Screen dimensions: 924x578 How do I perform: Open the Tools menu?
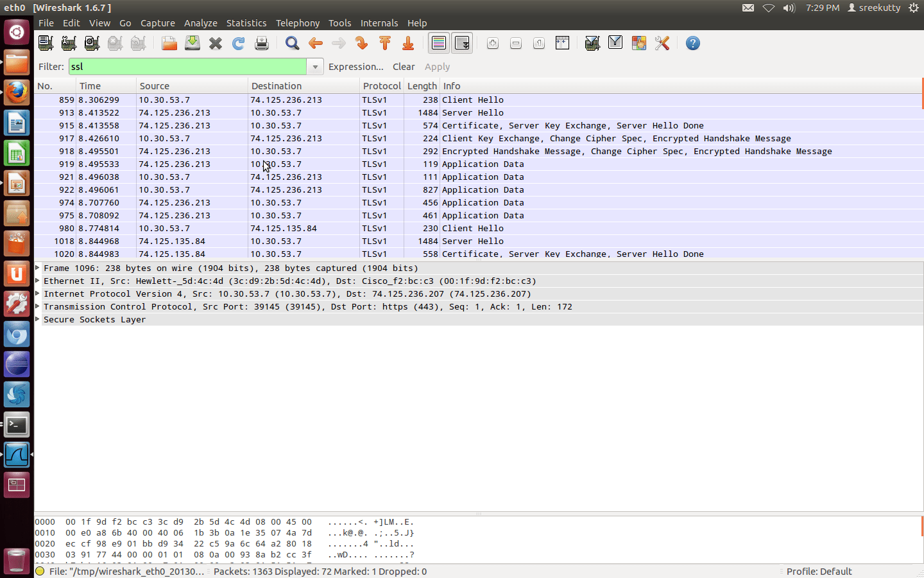coord(340,23)
